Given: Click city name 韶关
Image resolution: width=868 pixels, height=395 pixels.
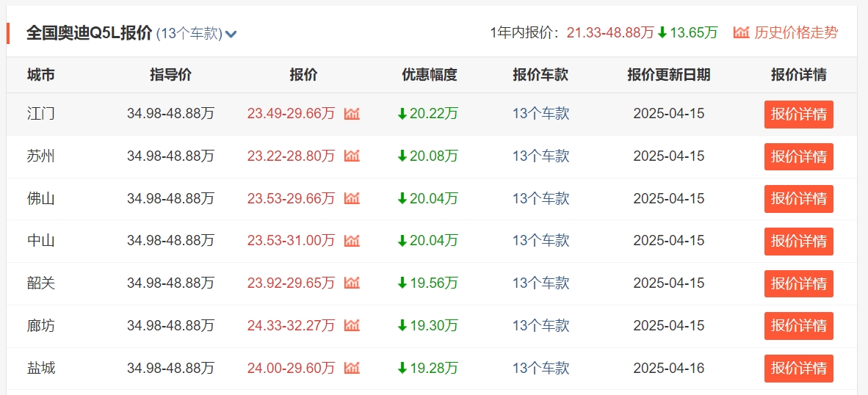Looking at the screenshot, I should [41, 283].
